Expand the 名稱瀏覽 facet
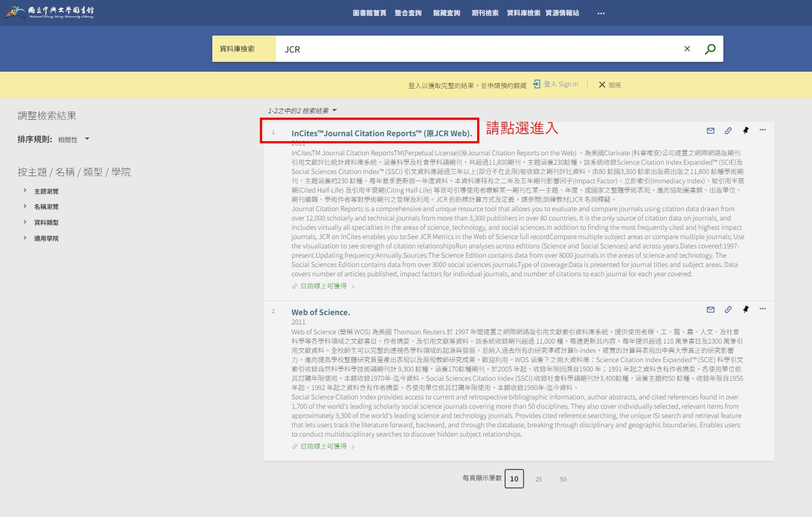The height and width of the screenshot is (517, 812). point(41,206)
